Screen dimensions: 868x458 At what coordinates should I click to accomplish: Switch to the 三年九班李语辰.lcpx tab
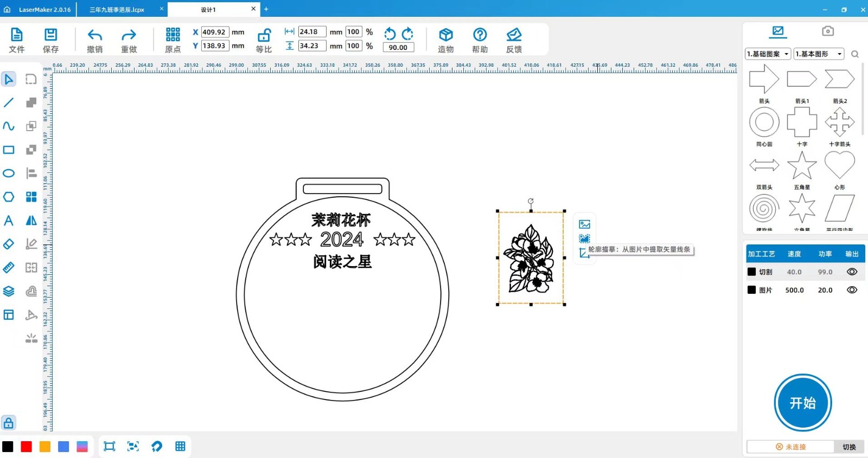coord(117,9)
